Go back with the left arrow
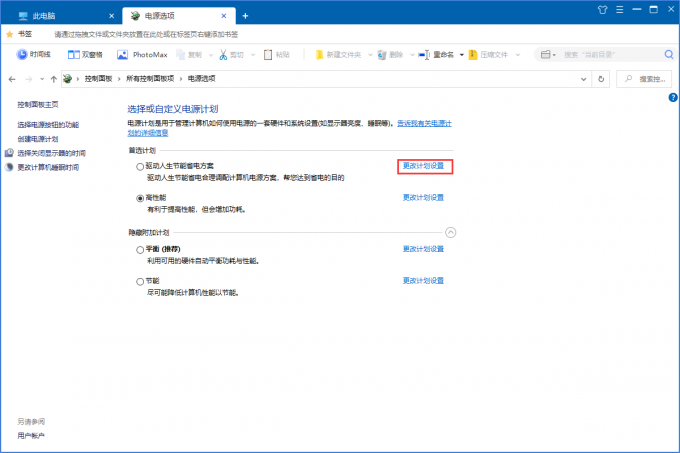The width and height of the screenshot is (680, 453). [x=12, y=79]
